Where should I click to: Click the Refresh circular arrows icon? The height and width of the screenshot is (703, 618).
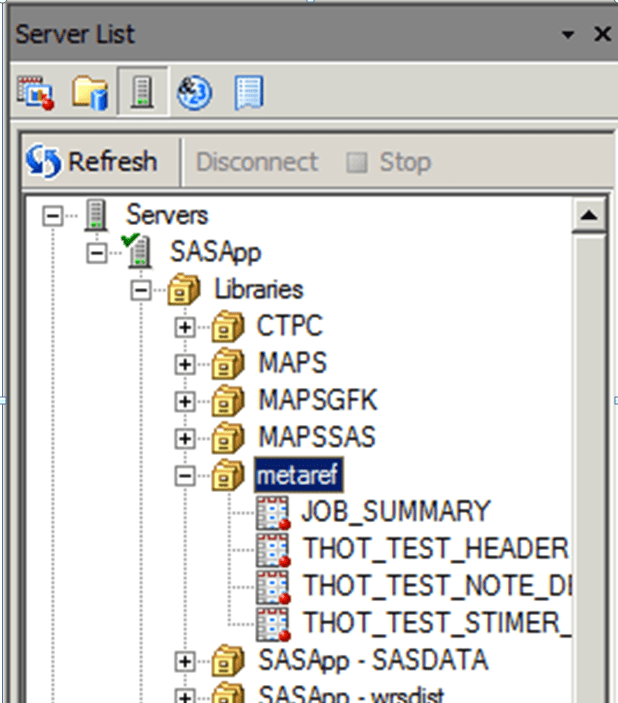(x=43, y=161)
